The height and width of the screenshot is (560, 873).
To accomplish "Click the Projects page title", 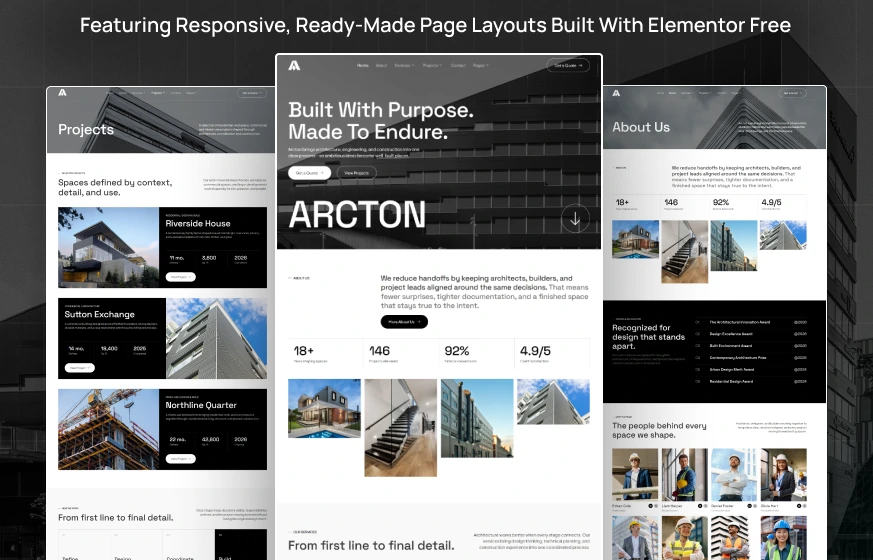I will pyautogui.click(x=86, y=130).
